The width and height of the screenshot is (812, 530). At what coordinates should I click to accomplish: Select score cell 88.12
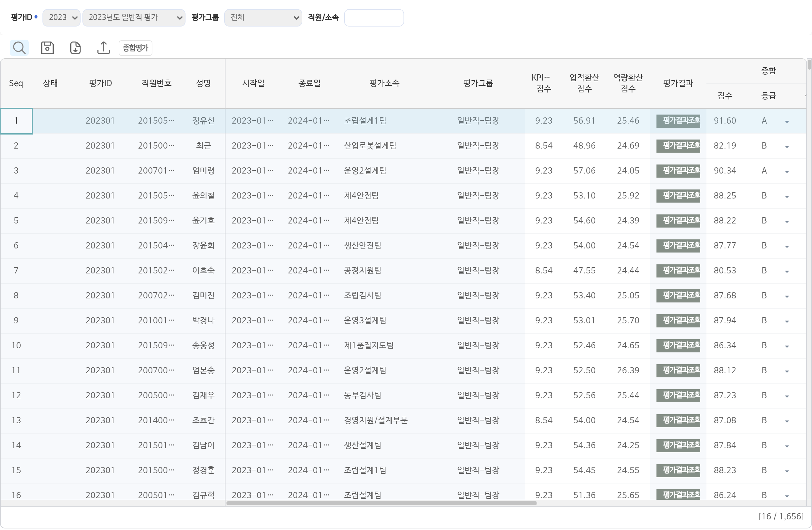click(x=725, y=371)
